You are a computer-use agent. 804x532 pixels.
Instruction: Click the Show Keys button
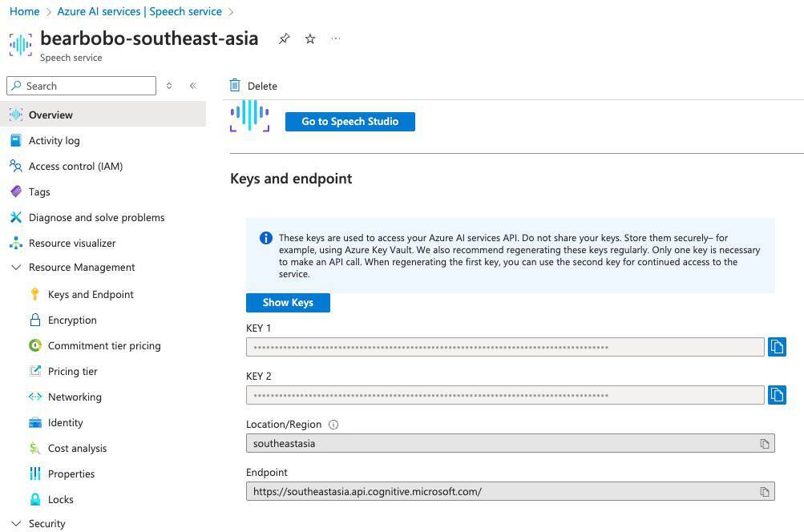(288, 302)
